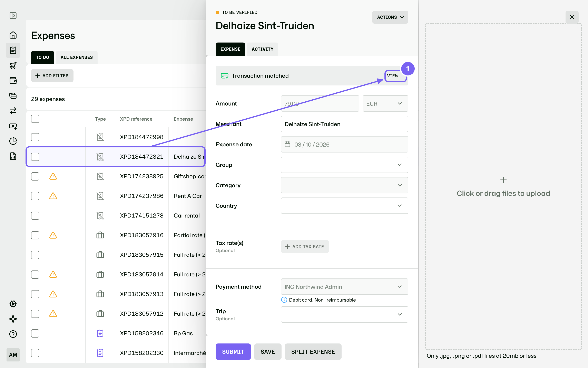Open the Help question mark icon
Viewport: 588px width, 368px height.
(x=13, y=334)
